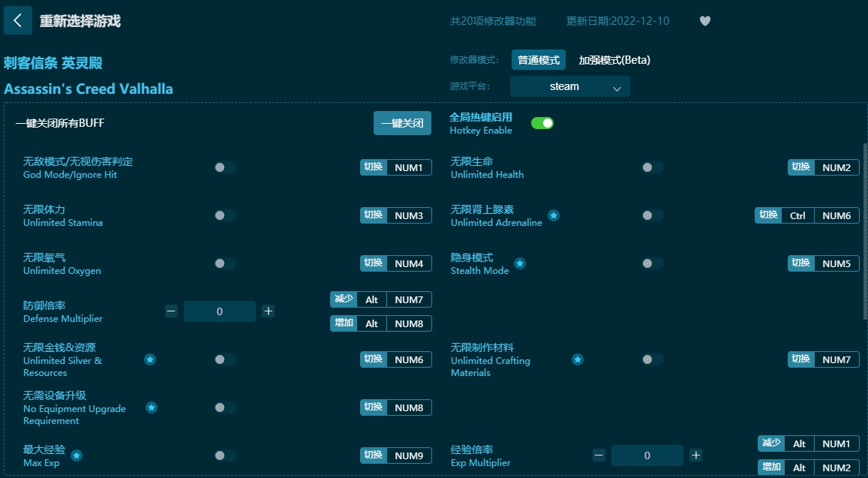Go back with the left arrow icon
Image resolution: width=868 pixels, height=478 pixels.
pyautogui.click(x=18, y=20)
